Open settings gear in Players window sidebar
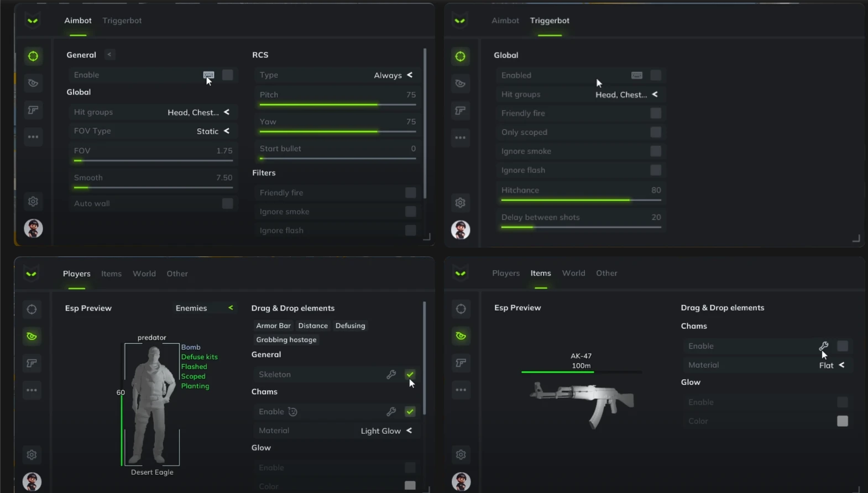 click(x=32, y=454)
